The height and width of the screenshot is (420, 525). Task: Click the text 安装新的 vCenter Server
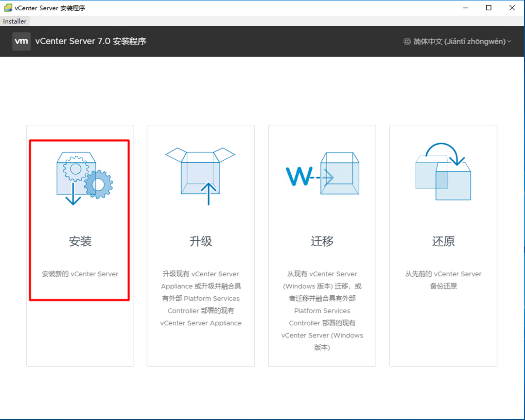(x=80, y=274)
